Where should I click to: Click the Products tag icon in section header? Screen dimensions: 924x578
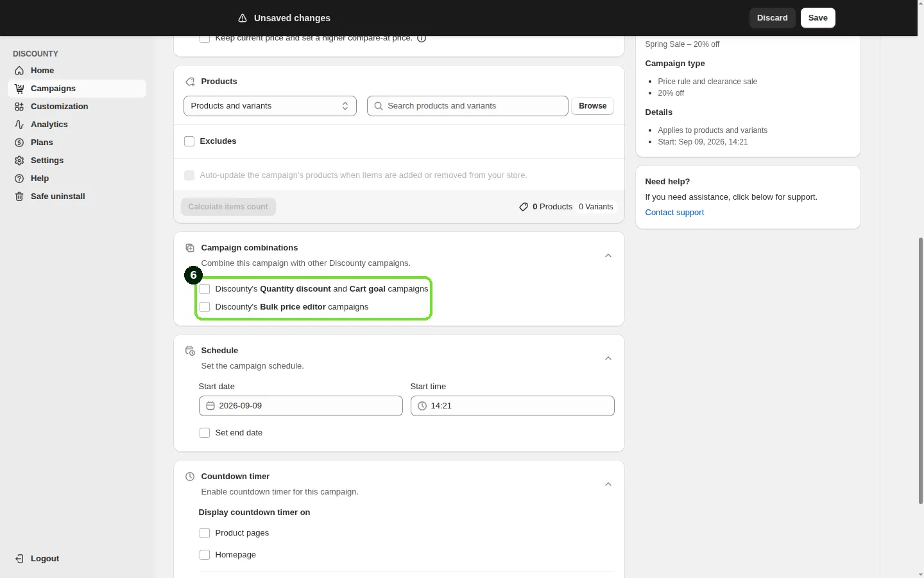(x=190, y=82)
